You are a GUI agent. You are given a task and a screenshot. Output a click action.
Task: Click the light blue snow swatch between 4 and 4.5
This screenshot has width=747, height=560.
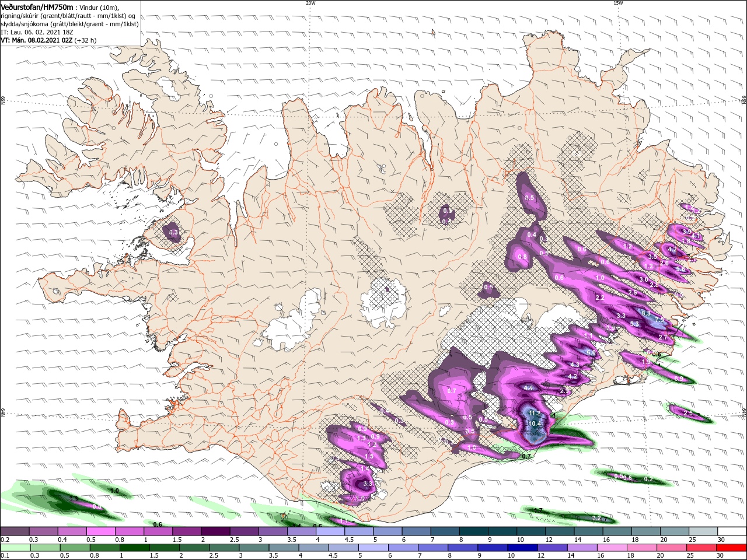click(330, 531)
